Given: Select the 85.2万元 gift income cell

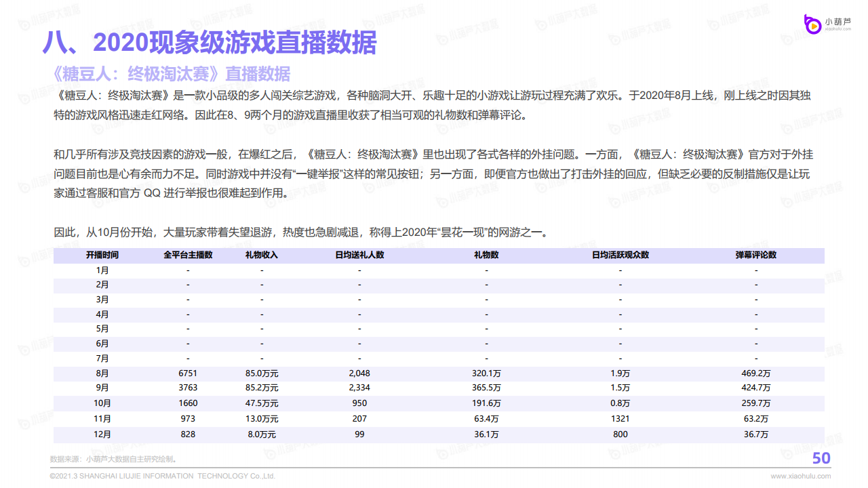Looking at the screenshot, I should [262, 388].
